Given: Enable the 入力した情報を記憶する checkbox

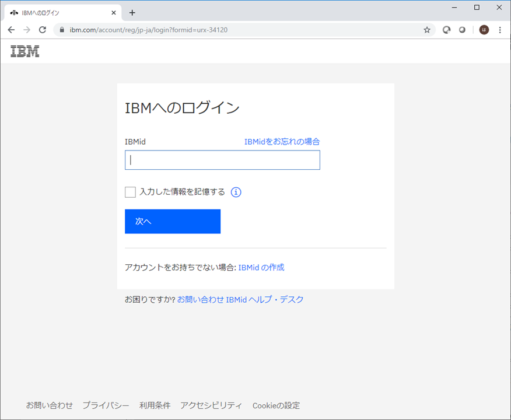Looking at the screenshot, I should click(130, 192).
